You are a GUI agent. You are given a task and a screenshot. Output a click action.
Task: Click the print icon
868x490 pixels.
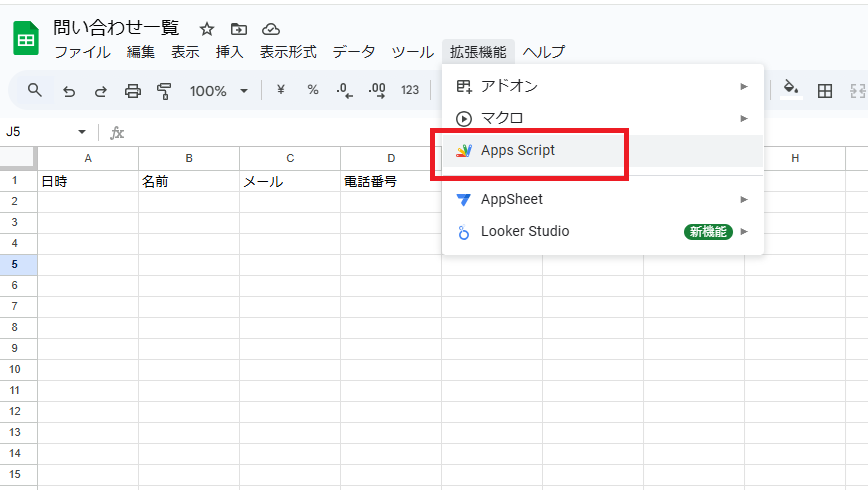133,91
